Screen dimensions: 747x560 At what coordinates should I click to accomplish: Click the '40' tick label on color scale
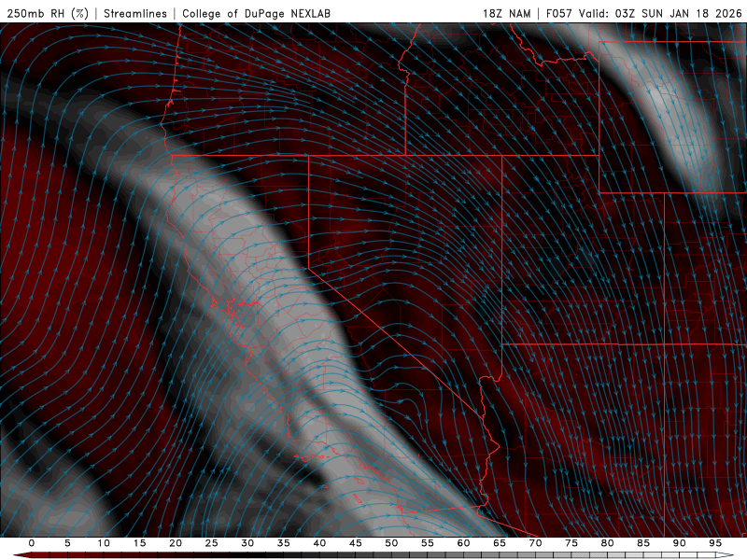coord(319,543)
